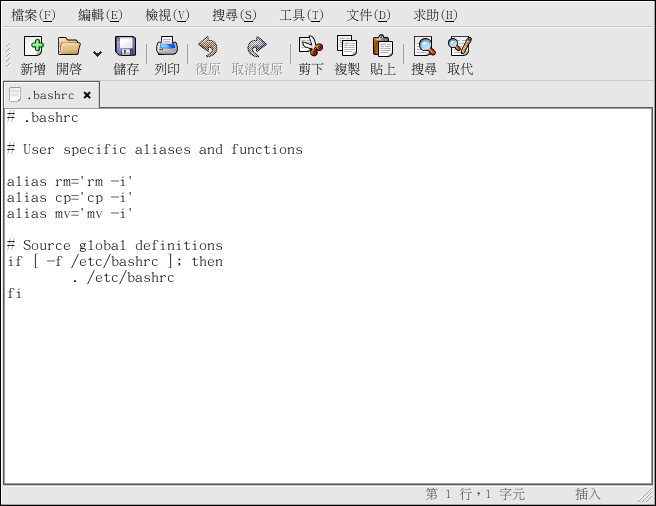
Task: Open search with the 搜尋 magnifier icon
Action: pos(424,48)
